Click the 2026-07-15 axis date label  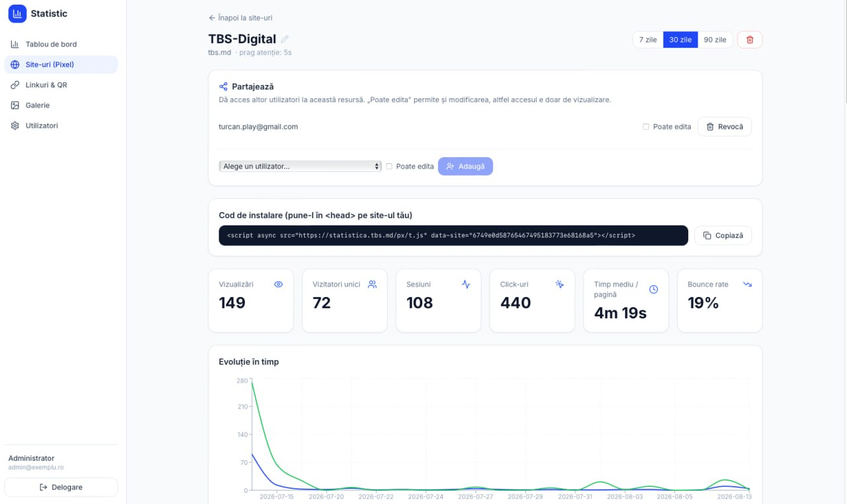coord(277,496)
